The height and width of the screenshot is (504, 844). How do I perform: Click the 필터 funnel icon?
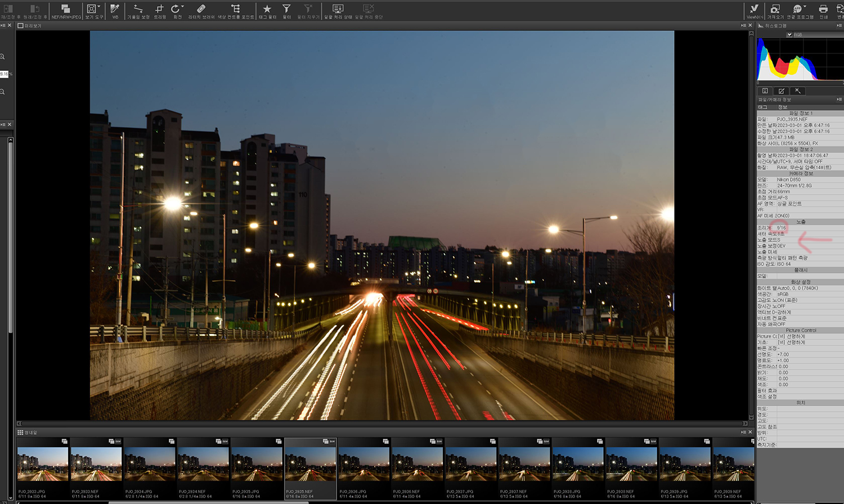[x=286, y=10]
